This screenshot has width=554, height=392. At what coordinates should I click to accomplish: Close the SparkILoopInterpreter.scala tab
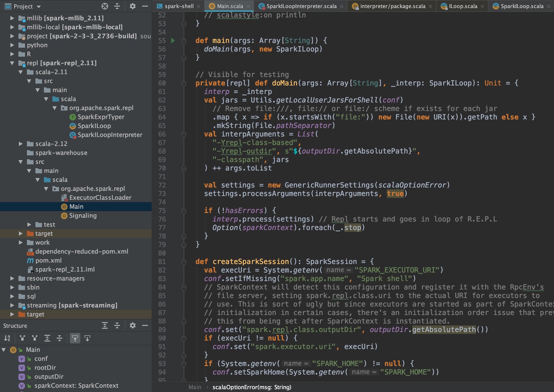pyautogui.click(x=341, y=6)
